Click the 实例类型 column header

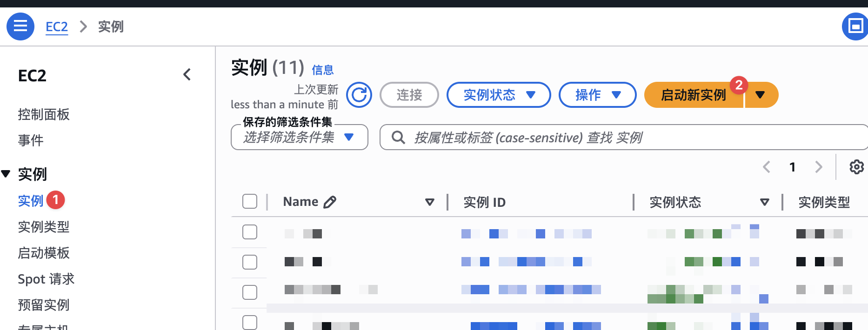(x=824, y=202)
